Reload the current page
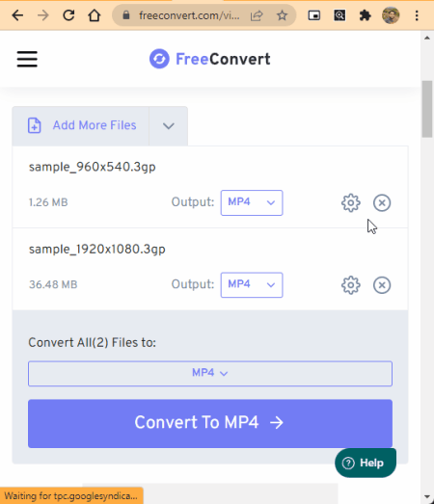Image resolution: width=434 pixels, height=504 pixels. (68, 15)
